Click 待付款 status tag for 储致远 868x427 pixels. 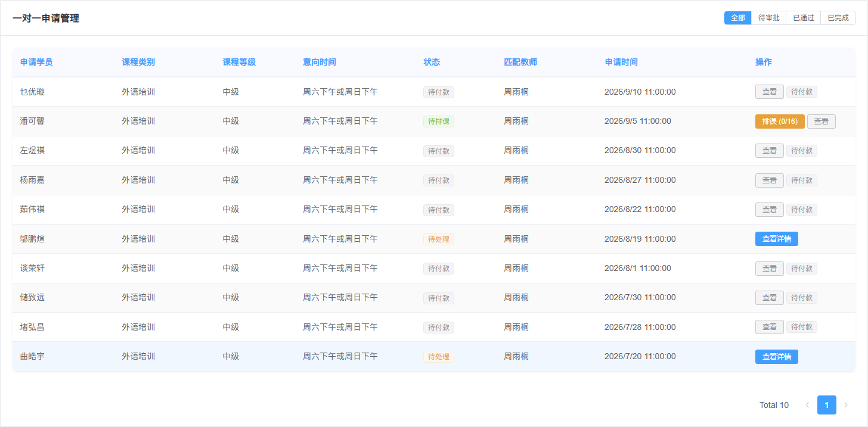coord(439,298)
